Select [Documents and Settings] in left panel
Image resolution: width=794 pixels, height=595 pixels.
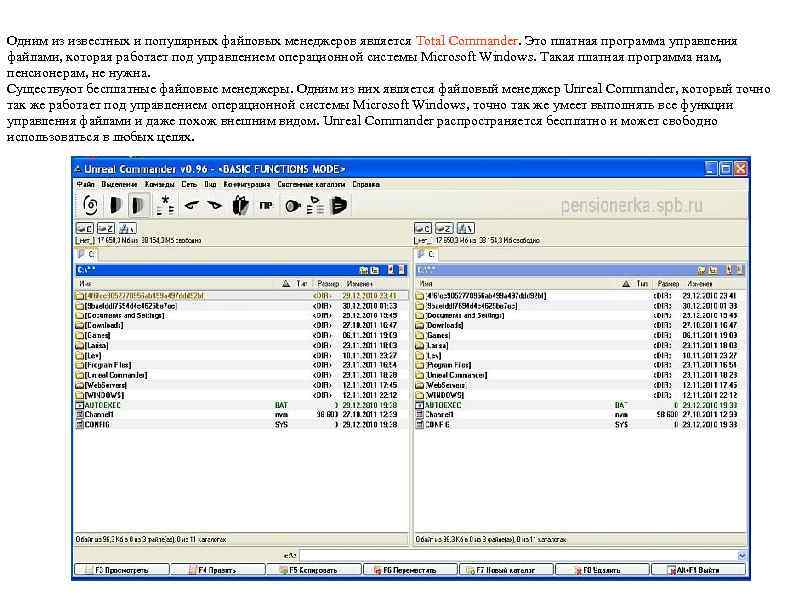(241, 315)
